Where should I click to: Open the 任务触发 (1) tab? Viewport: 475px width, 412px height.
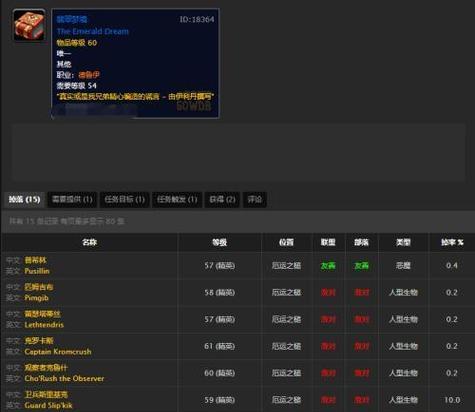(177, 199)
